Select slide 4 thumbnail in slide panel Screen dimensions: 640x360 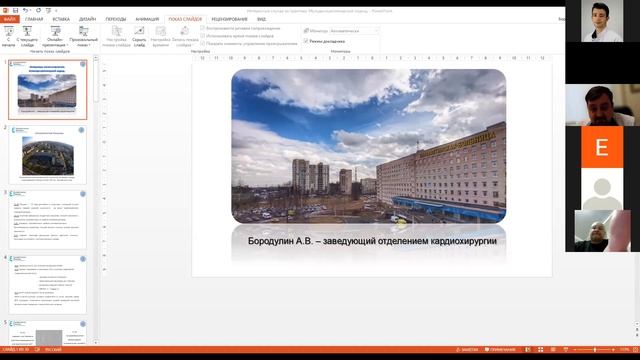(48, 284)
